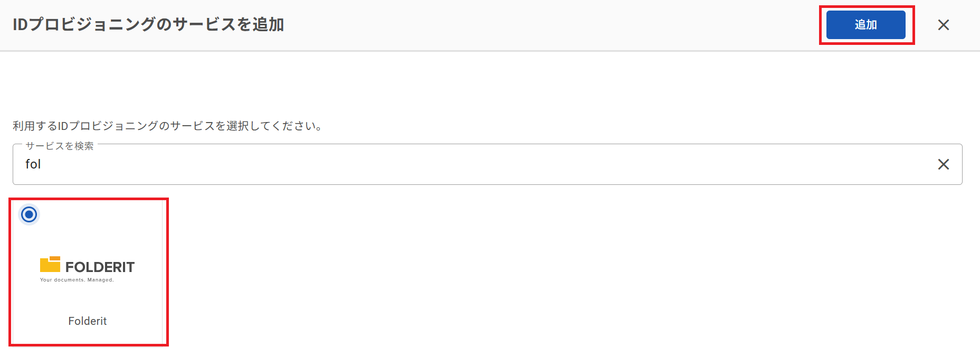Close the IDプロビジョニング service dialog
This screenshot has width=980, height=356.
click(x=944, y=25)
